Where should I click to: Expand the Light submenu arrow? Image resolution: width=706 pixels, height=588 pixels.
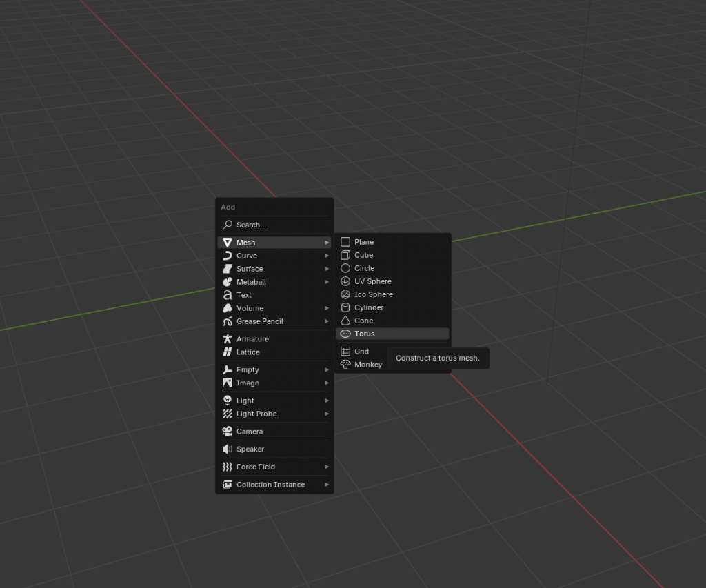[327, 401]
